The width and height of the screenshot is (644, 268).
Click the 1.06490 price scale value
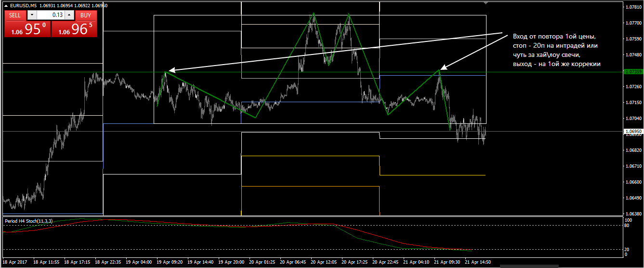(632, 198)
